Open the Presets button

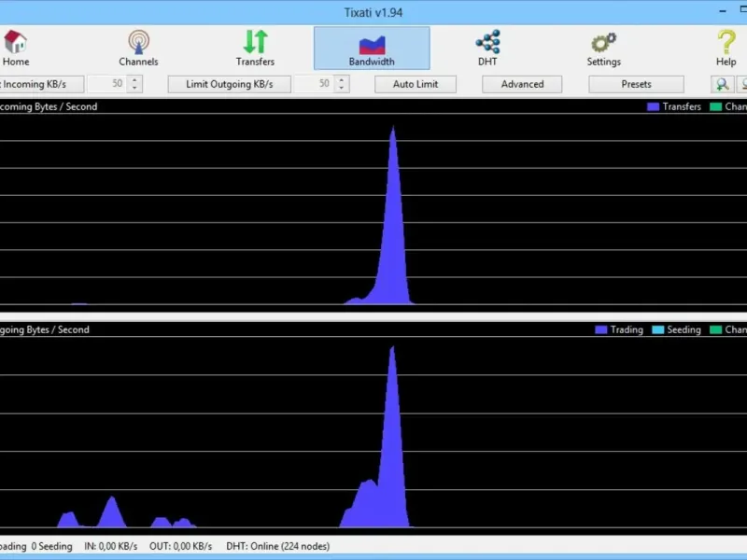636,84
